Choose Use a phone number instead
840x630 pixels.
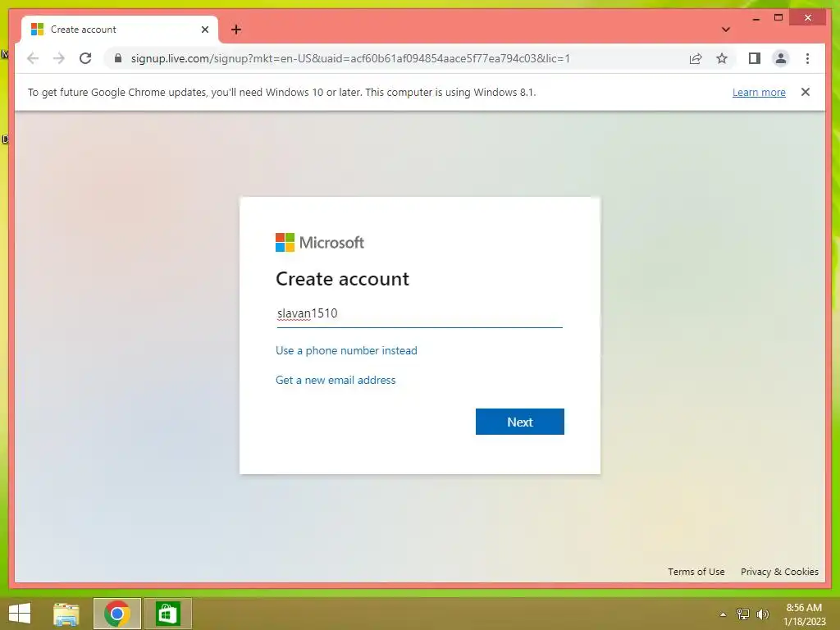[x=346, y=350]
